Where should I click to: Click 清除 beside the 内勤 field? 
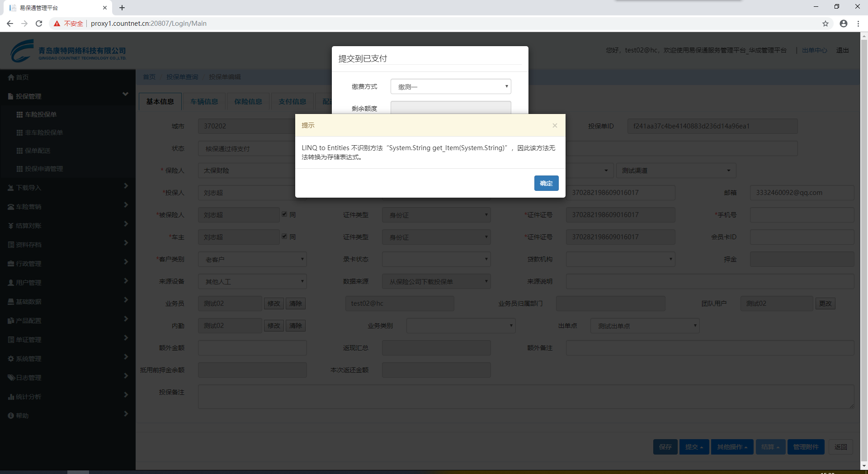point(296,326)
